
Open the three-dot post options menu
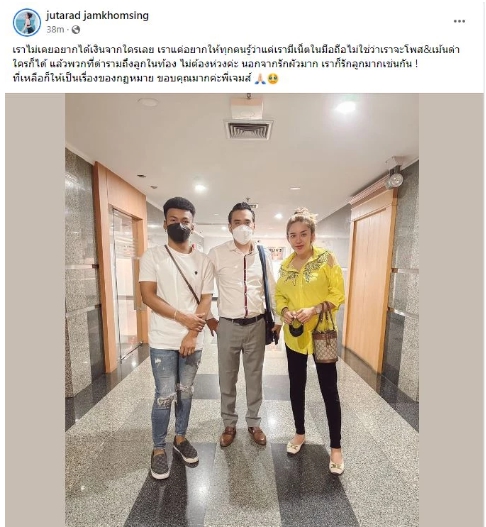pyautogui.click(x=459, y=21)
